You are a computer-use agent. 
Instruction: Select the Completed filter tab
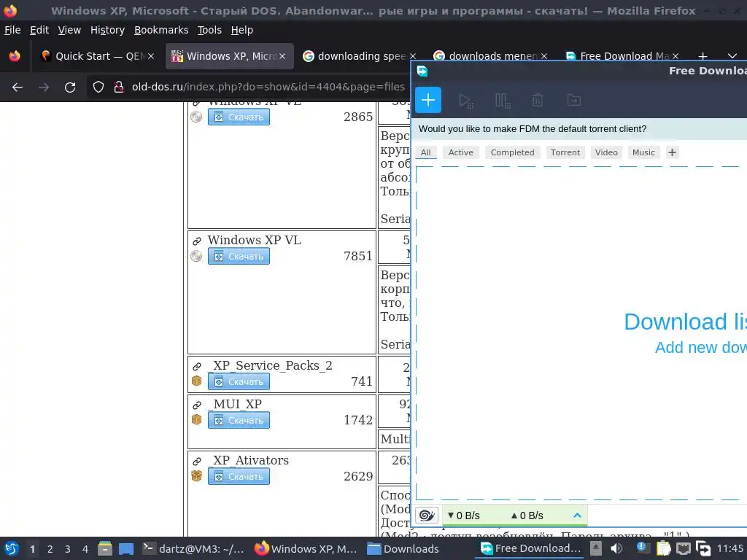pos(512,152)
